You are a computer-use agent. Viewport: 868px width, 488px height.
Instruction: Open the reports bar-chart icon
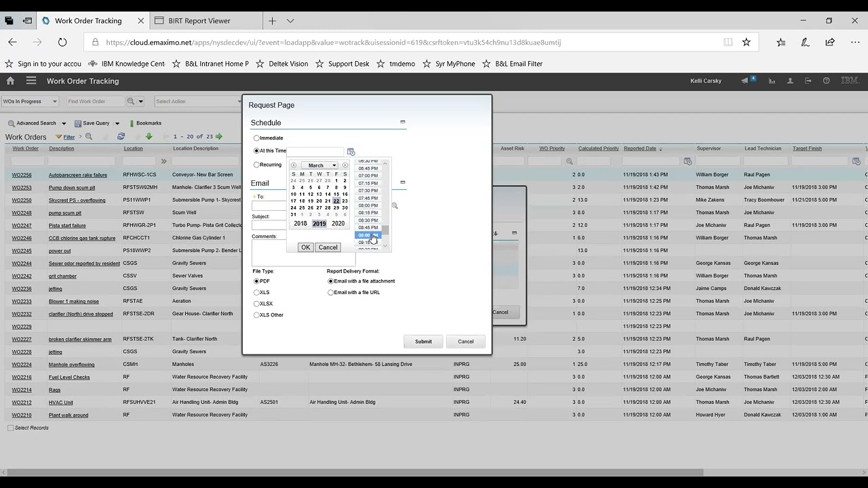click(772, 81)
